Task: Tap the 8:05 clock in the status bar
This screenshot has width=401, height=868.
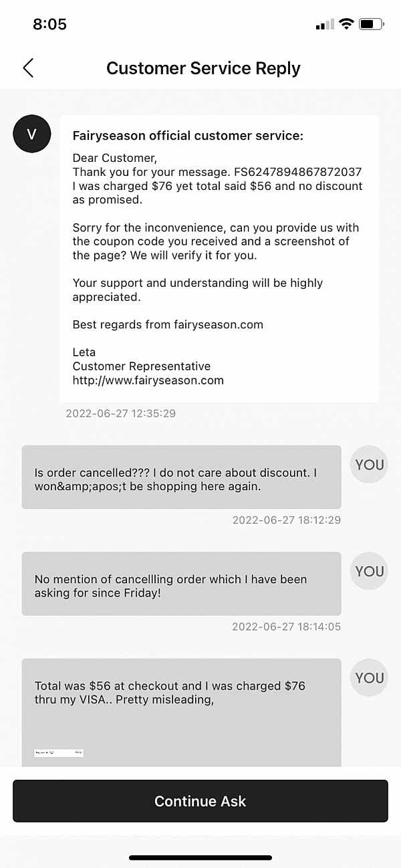Action: [x=49, y=25]
